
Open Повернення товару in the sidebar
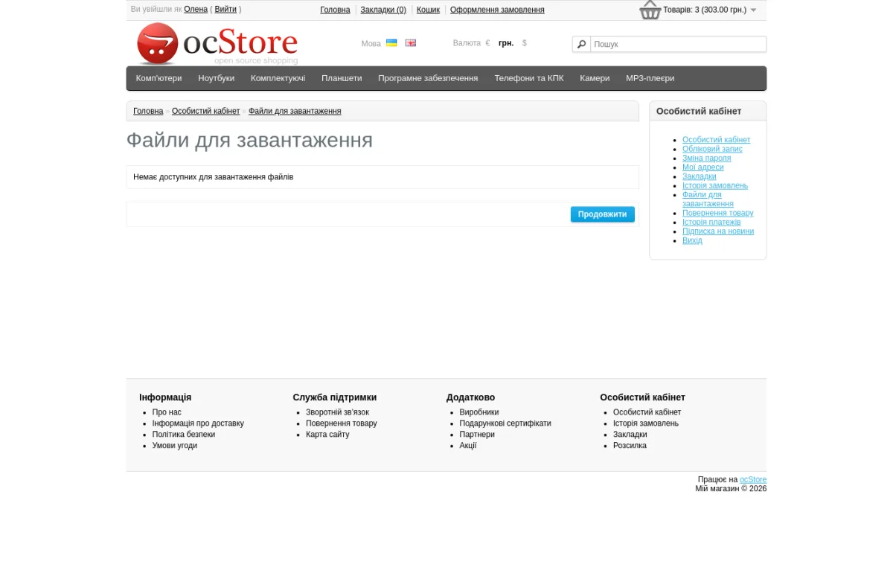pos(718,213)
